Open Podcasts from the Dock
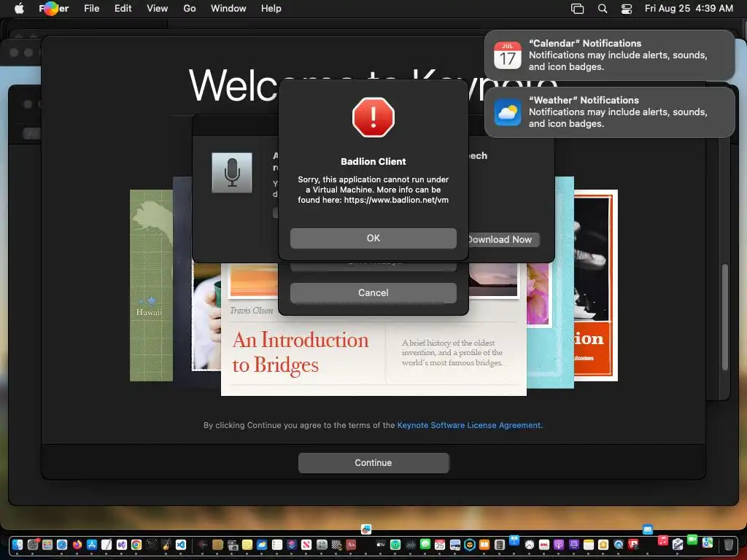The image size is (747, 560). (558, 545)
